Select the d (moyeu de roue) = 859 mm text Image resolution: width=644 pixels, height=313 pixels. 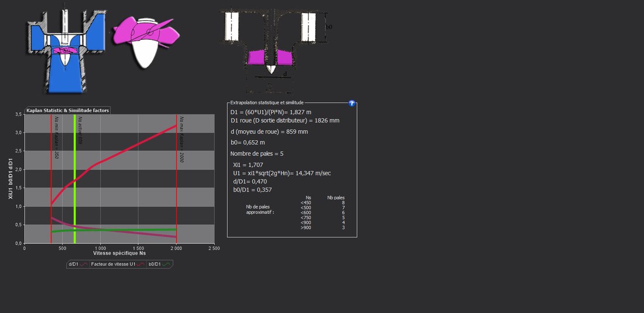269,132
